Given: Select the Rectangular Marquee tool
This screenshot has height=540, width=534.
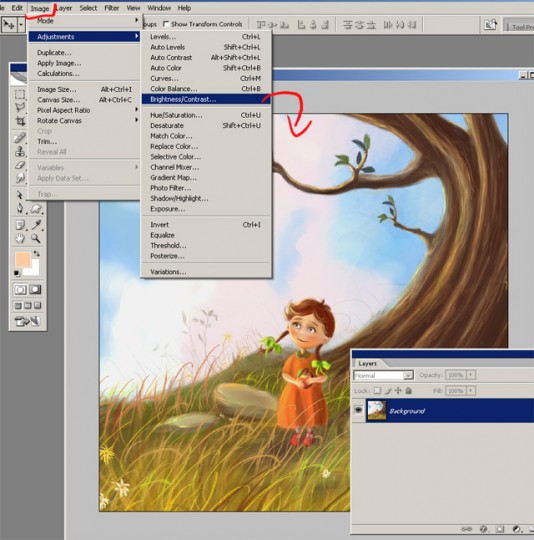Looking at the screenshot, I should pos(20,94).
